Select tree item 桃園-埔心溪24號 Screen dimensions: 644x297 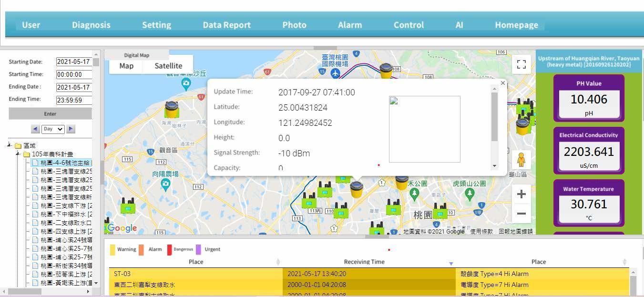(66, 240)
